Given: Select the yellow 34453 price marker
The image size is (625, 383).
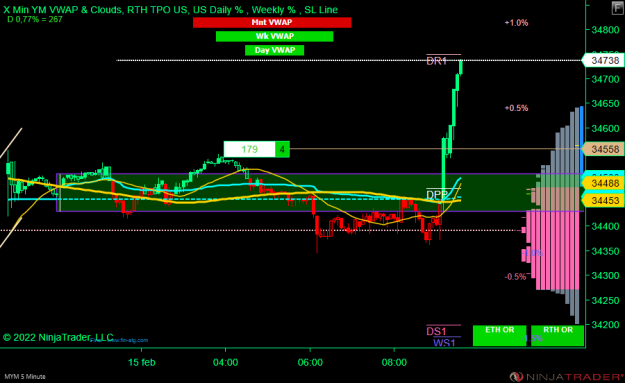Looking at the screenshot, I should tap(604, 200).
